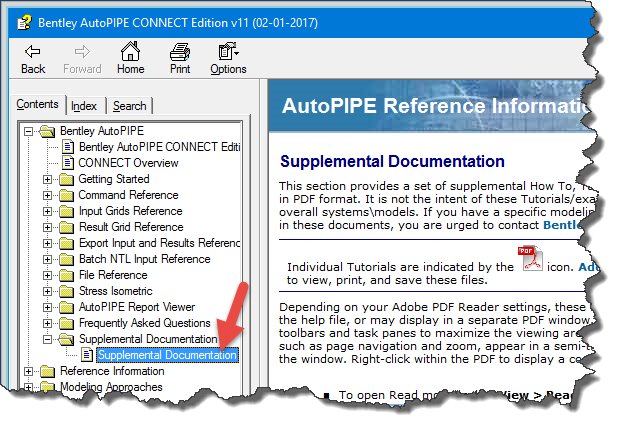The height and width of the screenshot is (427, 622).
Task: Expand the Reference Information node
Action: 28,371
